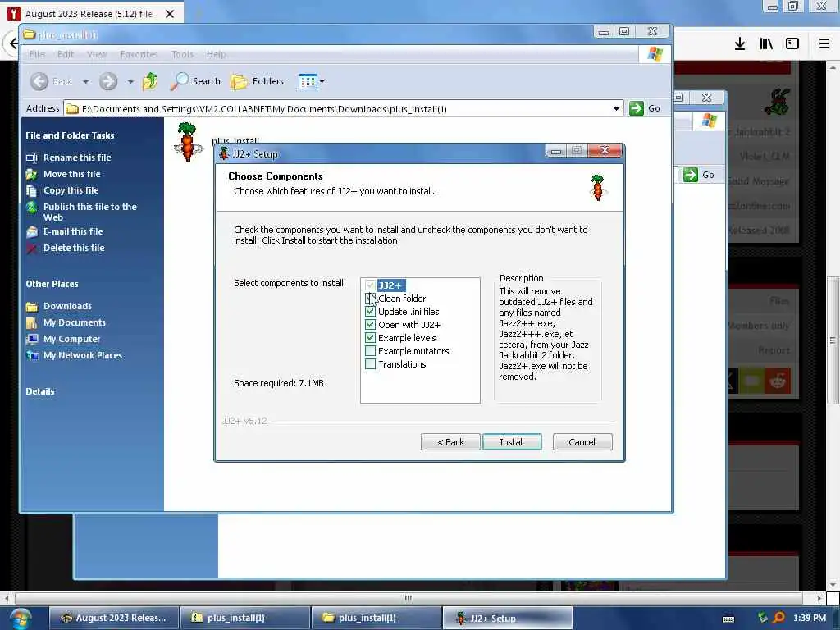Uncheck Update .ini files component
Image resolution: width=840 pixels, height=630 pixels.
(370, 311)
